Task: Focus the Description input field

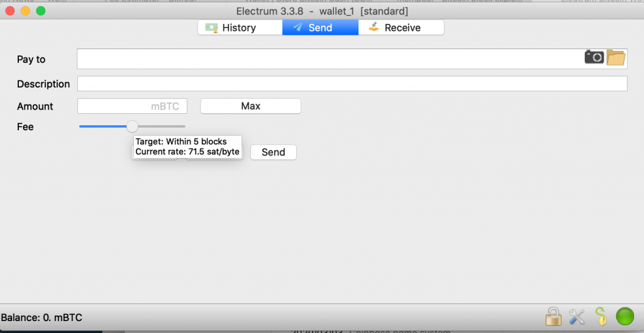Action: (x=352, y=84)
